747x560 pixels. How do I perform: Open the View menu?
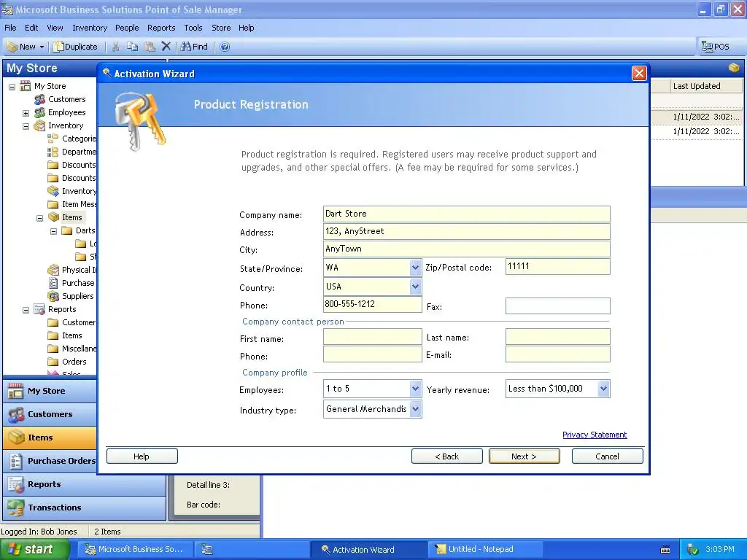pyautogui.click(x=55, y=28)
